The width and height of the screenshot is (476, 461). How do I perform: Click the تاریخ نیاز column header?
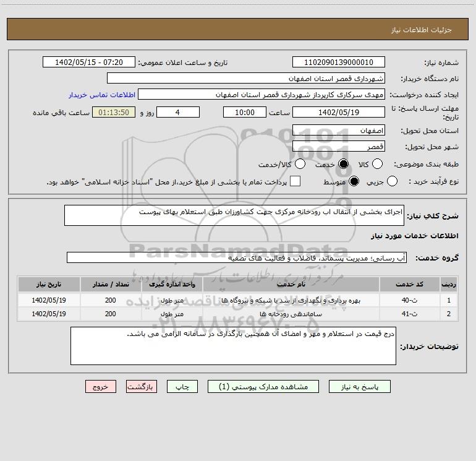(x=49, y=284)
